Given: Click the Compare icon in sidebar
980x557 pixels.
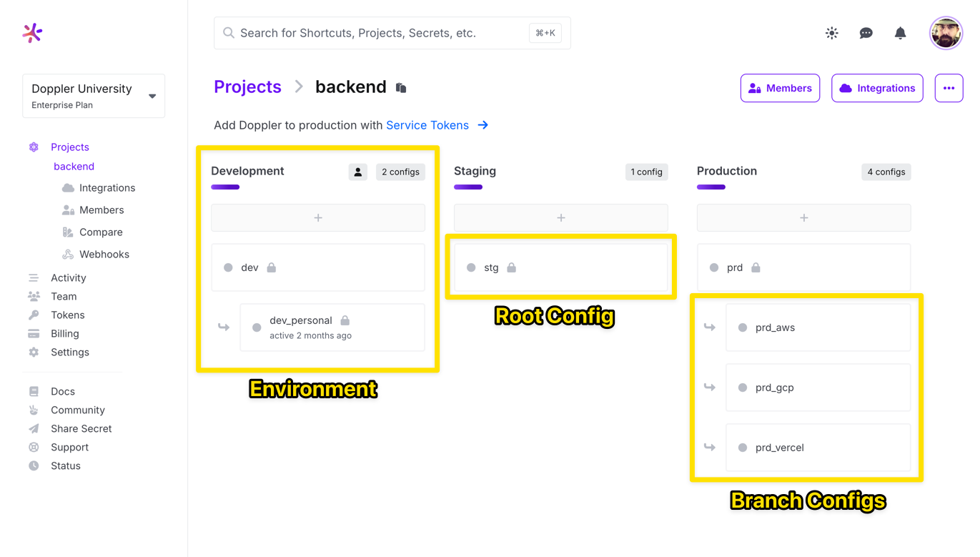Looking at the screenshot, I should [x=68, y=232].
